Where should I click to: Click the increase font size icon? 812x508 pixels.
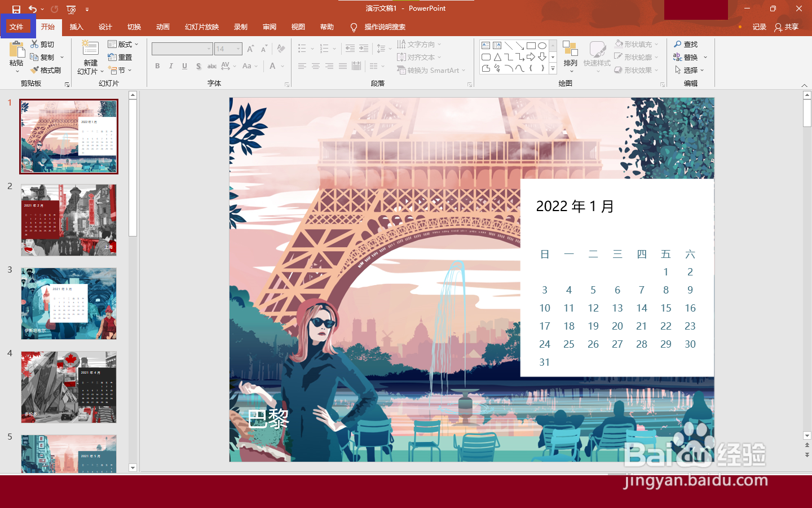click(250, 49)
